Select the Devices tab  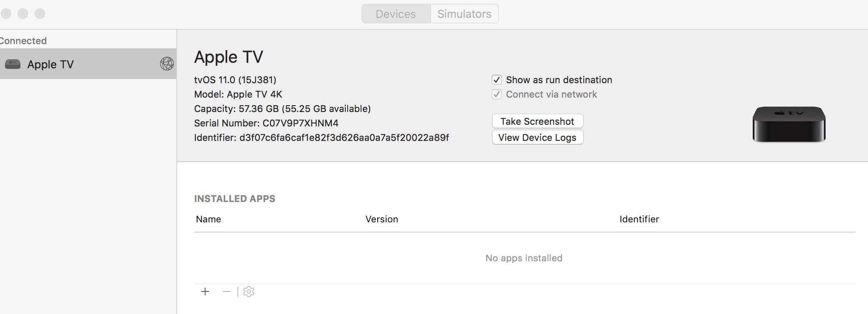396,14
